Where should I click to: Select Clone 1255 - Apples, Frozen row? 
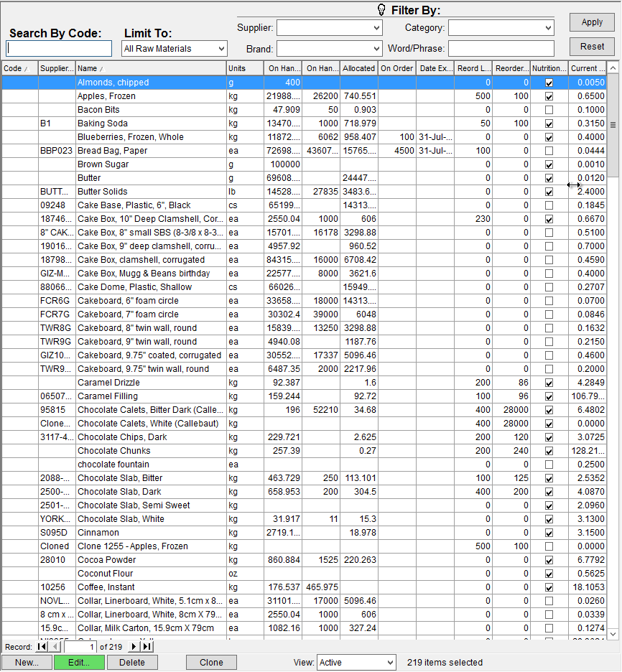pos(304,546)
